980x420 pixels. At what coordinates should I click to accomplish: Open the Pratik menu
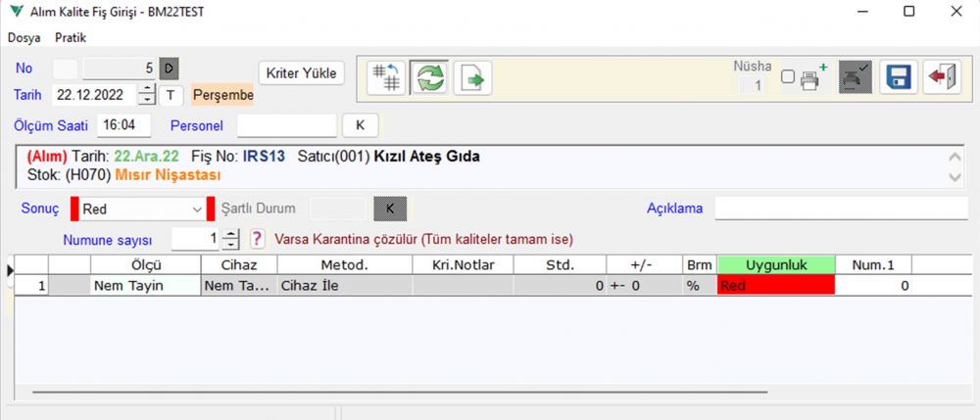tap(71, 37)
